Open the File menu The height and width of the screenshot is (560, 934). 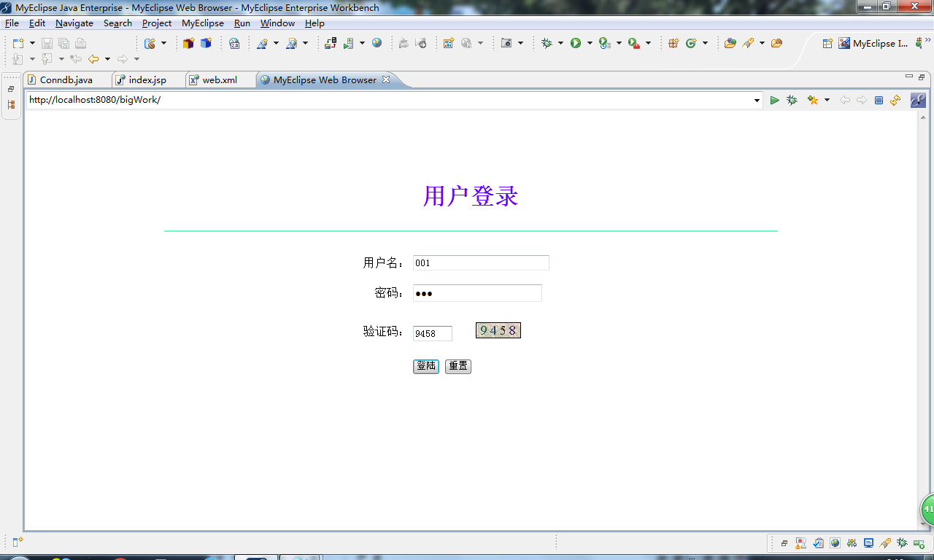click(x=12, y=23)
